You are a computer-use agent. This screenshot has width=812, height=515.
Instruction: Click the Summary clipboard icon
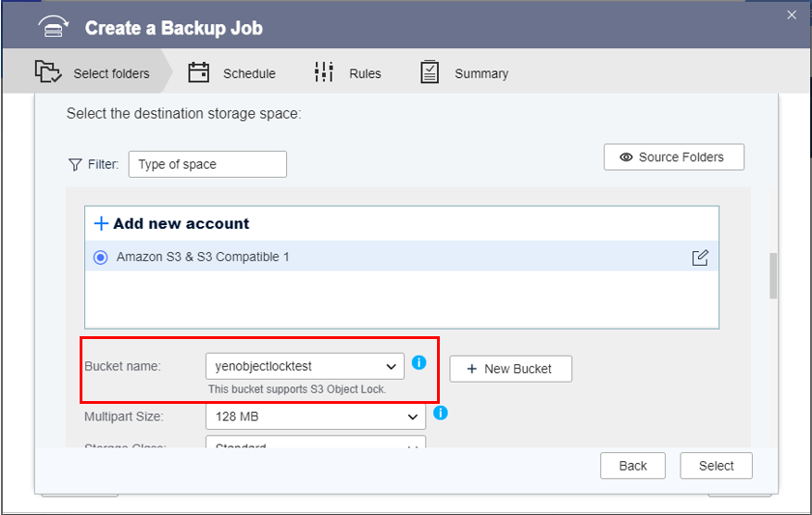(x=429, y=72)
